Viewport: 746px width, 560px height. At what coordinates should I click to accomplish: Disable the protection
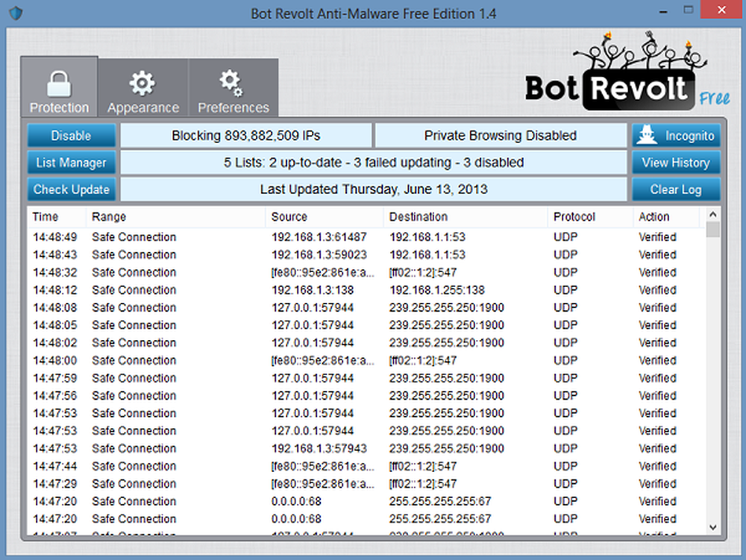click(x=72, y=136)
